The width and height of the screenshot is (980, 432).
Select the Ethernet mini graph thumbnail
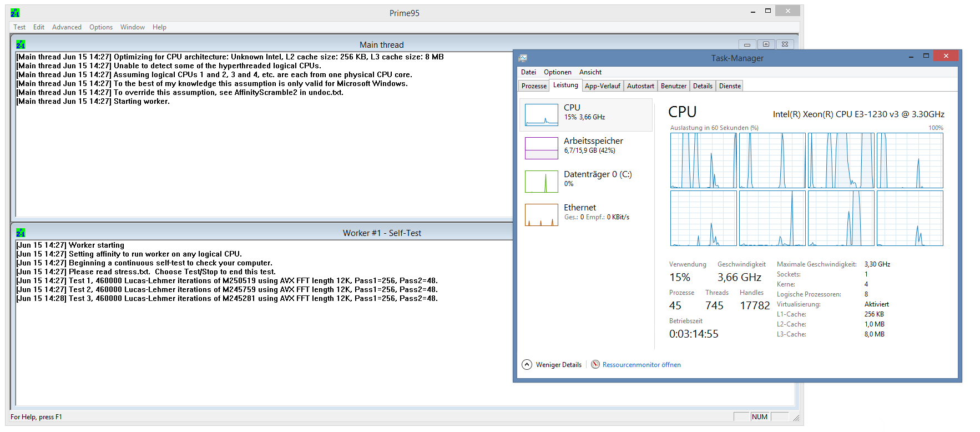pos(542,215)
